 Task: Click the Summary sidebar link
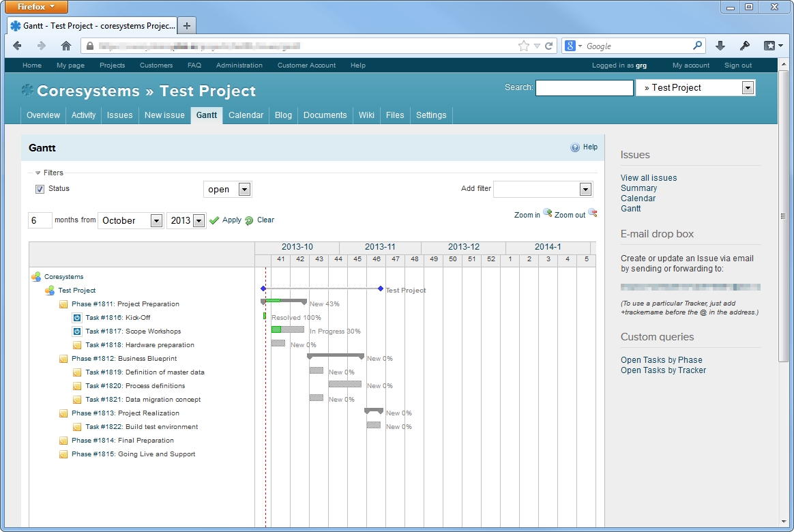click(x=639, y=188)
